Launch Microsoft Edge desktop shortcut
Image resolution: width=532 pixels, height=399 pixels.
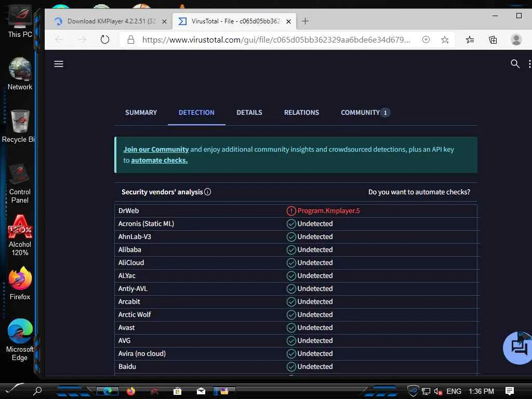pyautogui.click(x=20, y=340)
